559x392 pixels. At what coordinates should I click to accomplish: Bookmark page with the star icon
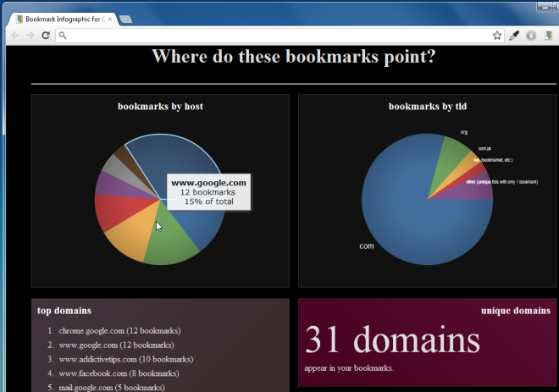[497, 36]
